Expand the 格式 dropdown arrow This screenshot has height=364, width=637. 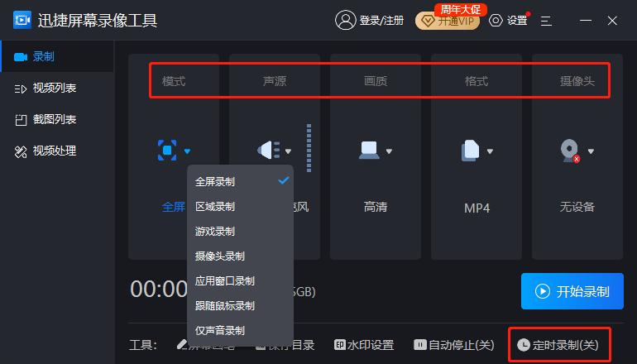(490, 151)
